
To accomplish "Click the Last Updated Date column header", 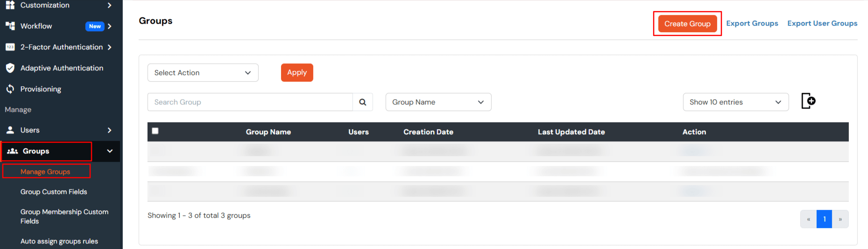I will (x=571, y=132).
